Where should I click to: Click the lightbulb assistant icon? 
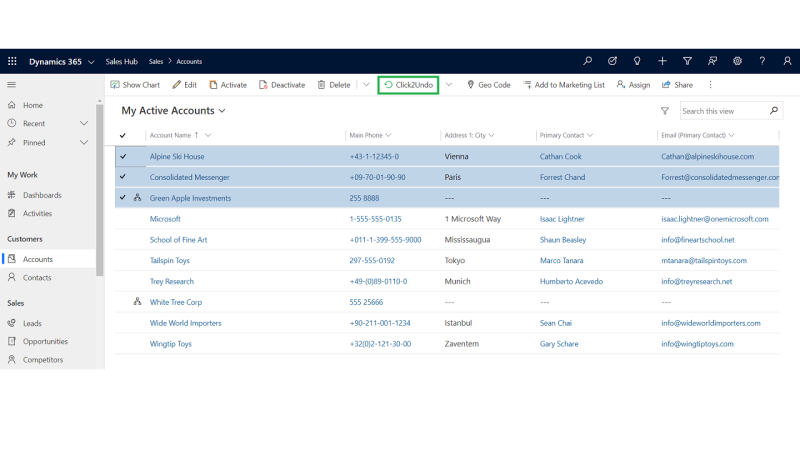(637, 61)
